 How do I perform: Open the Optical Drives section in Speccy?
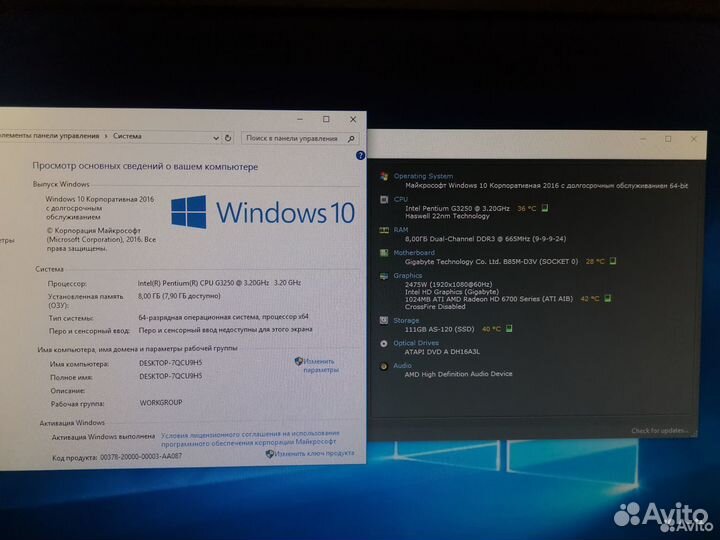tap(416, 343)
